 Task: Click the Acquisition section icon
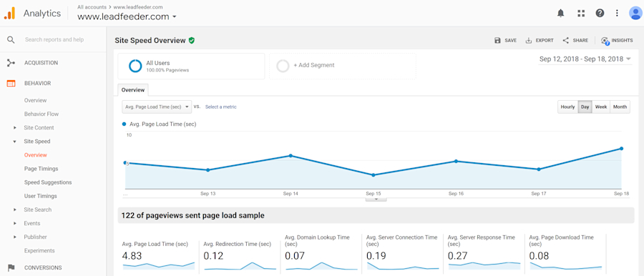(11, 63)
